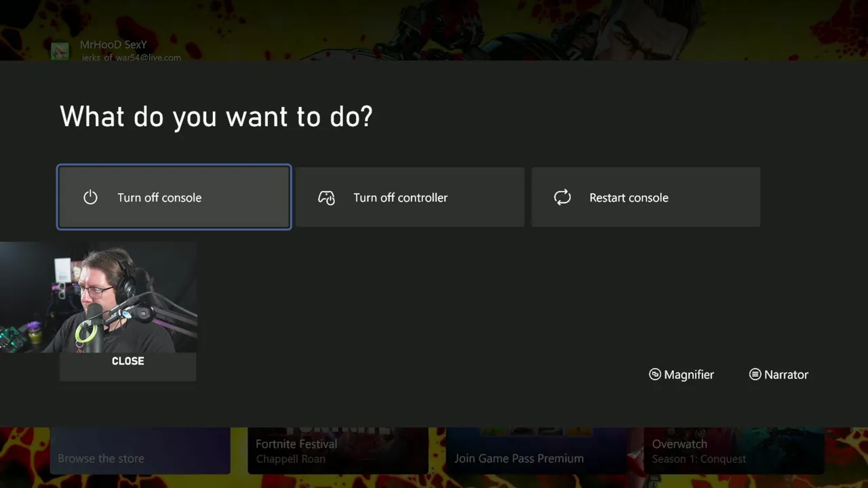Open the Overwatch Season 1: Conquest tile
The width and height of the screenshot is (868, 488).
[734, 451]
